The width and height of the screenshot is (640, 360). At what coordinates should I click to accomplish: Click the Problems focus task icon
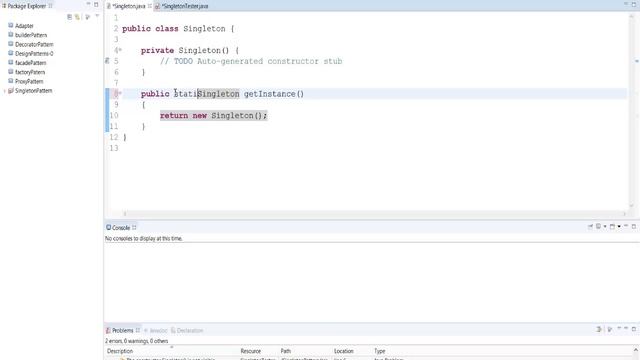[610, 329]
